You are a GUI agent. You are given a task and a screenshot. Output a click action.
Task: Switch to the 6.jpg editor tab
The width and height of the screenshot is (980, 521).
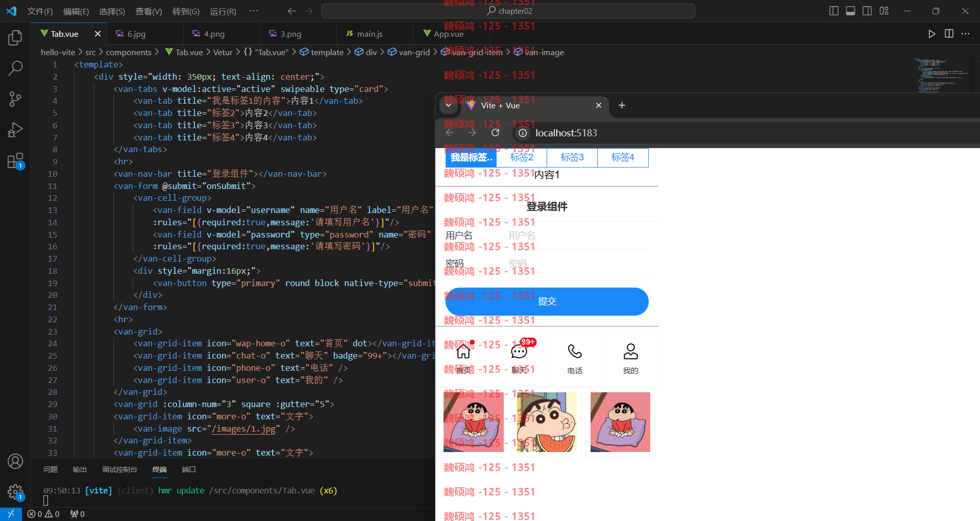145,34
